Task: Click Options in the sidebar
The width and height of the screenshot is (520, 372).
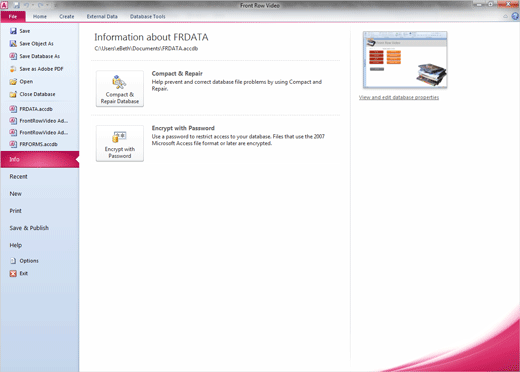Action: pyautogui.click(x=29, y=261)
